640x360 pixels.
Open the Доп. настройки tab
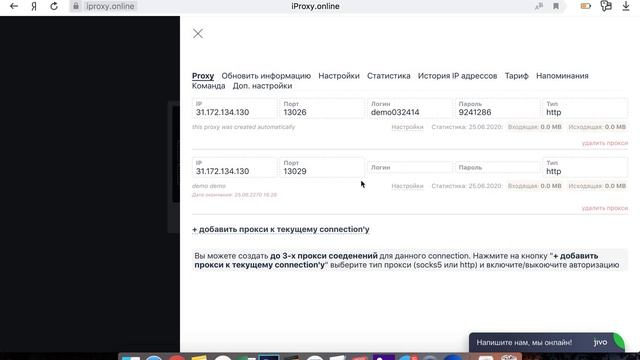tap(262, 86)
